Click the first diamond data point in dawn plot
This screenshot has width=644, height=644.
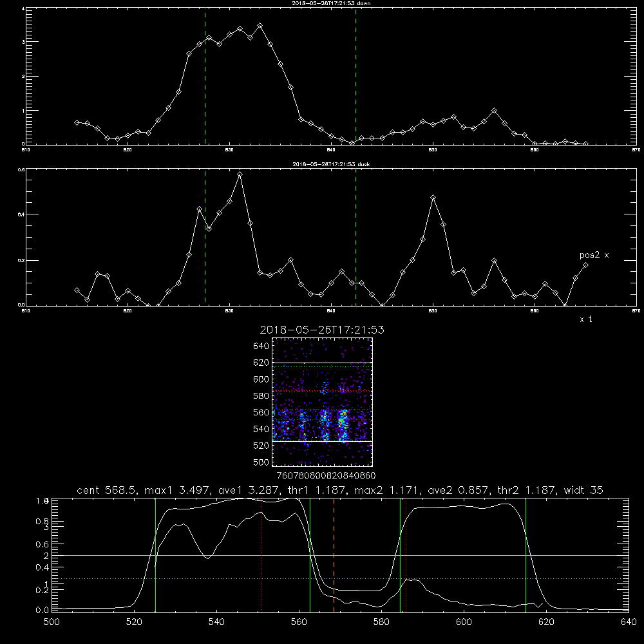[77, 122]
